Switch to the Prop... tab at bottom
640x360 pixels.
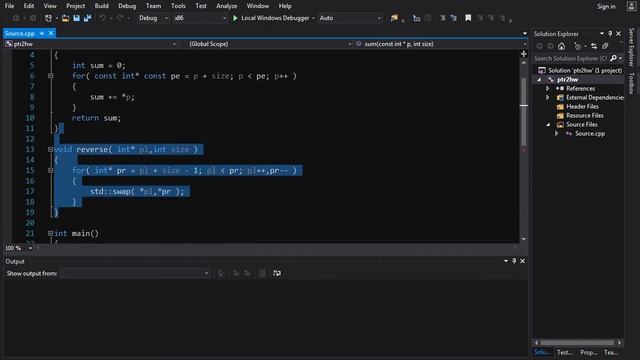[x=588, y=352]
